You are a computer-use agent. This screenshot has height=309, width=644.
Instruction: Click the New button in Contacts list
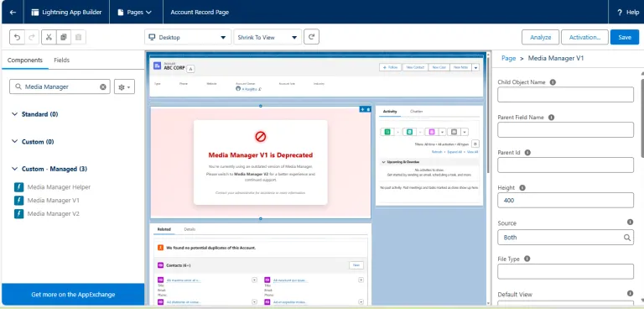356,265
